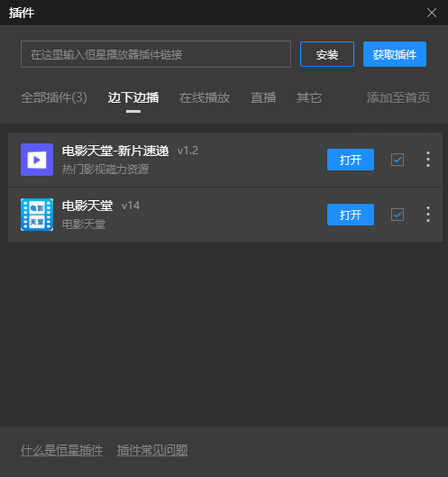Click the 电影天堂-新片速递 purple play icon
Screen dimensions: 448x477
coord(37,160)
